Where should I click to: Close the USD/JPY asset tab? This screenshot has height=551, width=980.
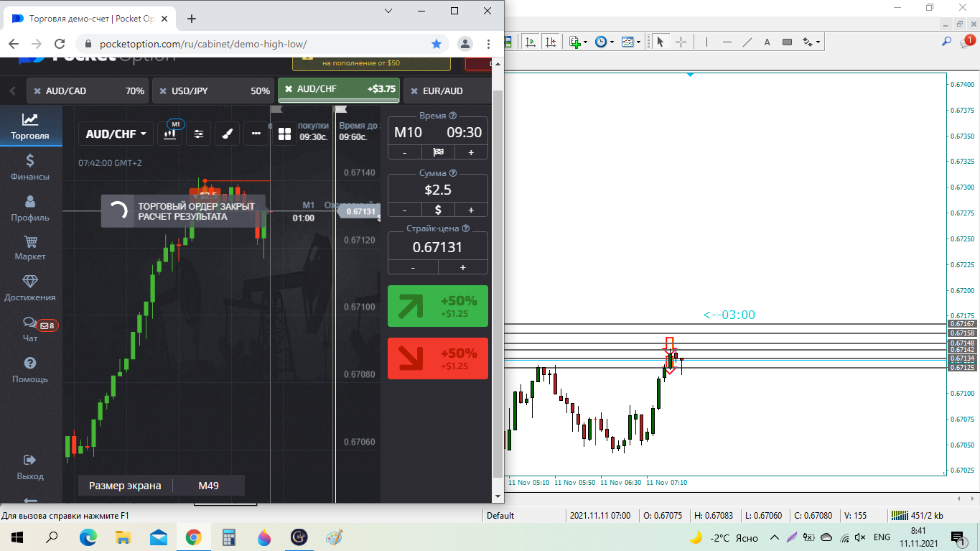pyautogui.click(x=164, y=91)
